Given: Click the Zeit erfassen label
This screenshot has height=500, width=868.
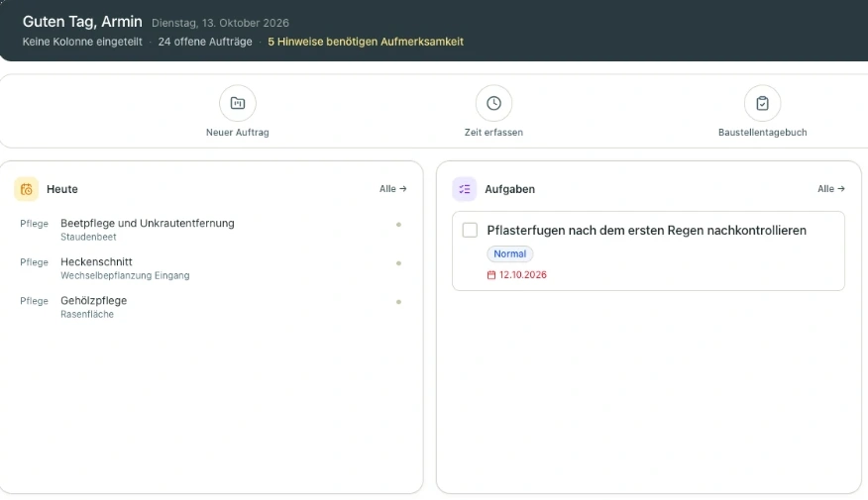Looking at the screenshot, I should pos(493,133).
